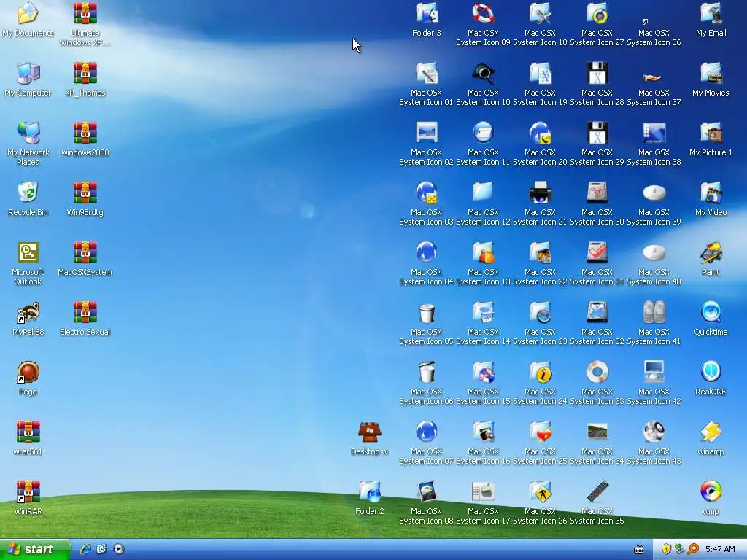The height and width of the screenshot is (560, 747).
Task: Launch the Quicktime icon
Action: click(x=711, y=312)
